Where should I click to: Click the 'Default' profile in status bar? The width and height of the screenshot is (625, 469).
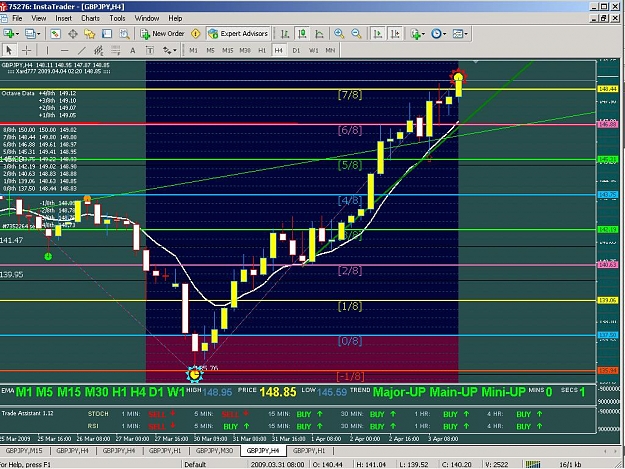click(195, 465)
